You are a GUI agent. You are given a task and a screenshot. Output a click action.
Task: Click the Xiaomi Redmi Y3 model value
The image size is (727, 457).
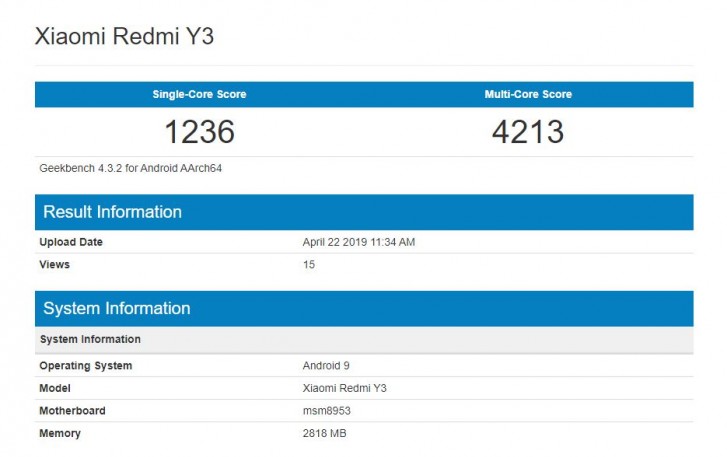[x=345, y=388]
